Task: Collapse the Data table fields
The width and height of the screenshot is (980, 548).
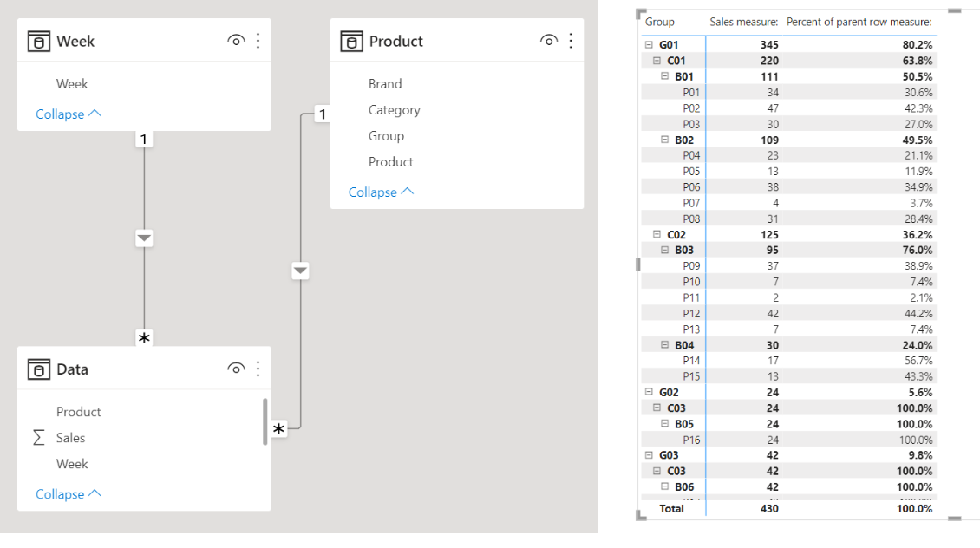Action: click(69, 493)
